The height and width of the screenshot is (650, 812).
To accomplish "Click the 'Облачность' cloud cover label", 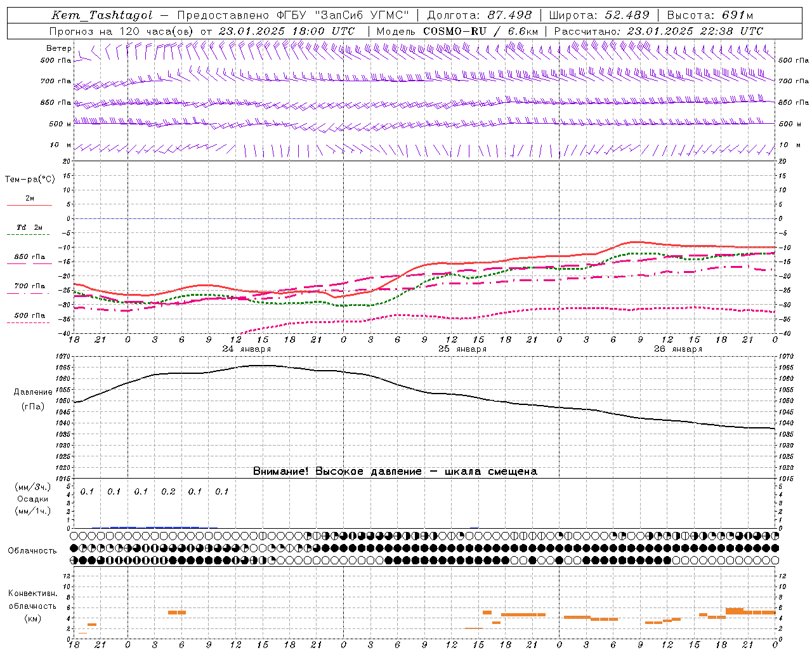I will pyautogui.click(x=32, y=551).
